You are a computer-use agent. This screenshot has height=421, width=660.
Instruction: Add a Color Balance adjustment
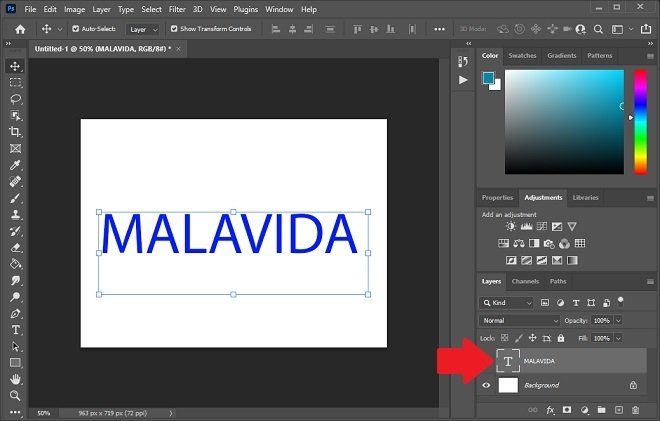(519, 243)
